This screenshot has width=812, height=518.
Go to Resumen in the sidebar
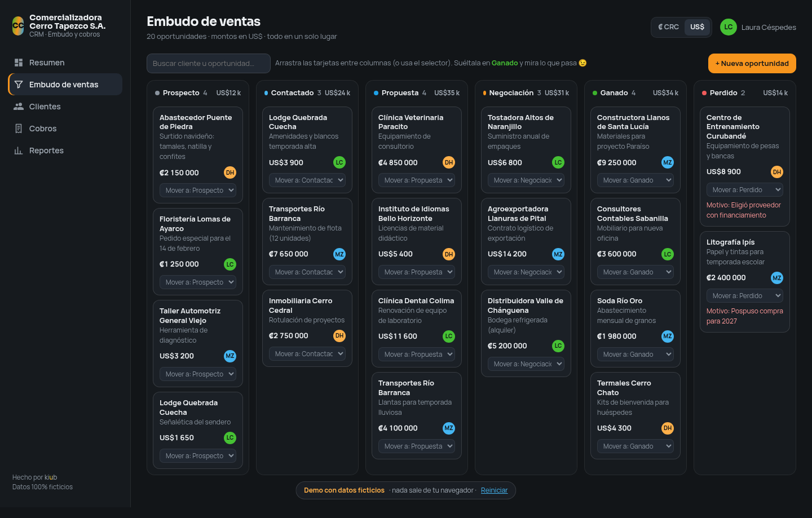[65, 63]
